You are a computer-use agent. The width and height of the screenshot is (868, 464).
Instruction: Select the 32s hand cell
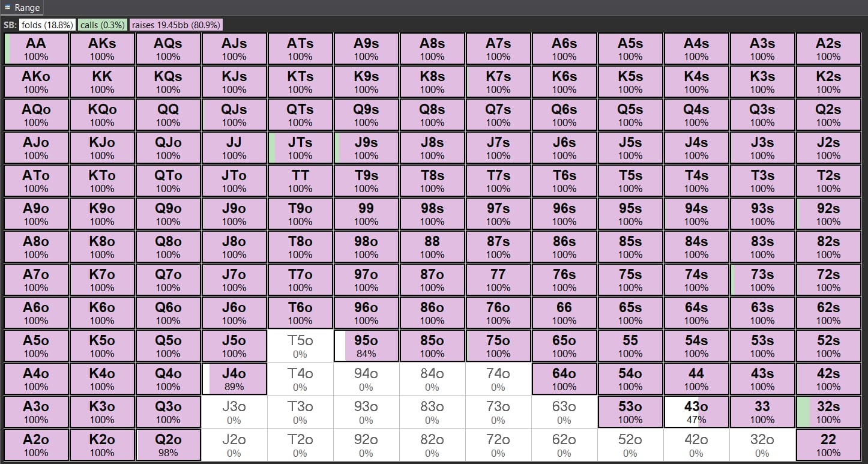coord(828,412)
